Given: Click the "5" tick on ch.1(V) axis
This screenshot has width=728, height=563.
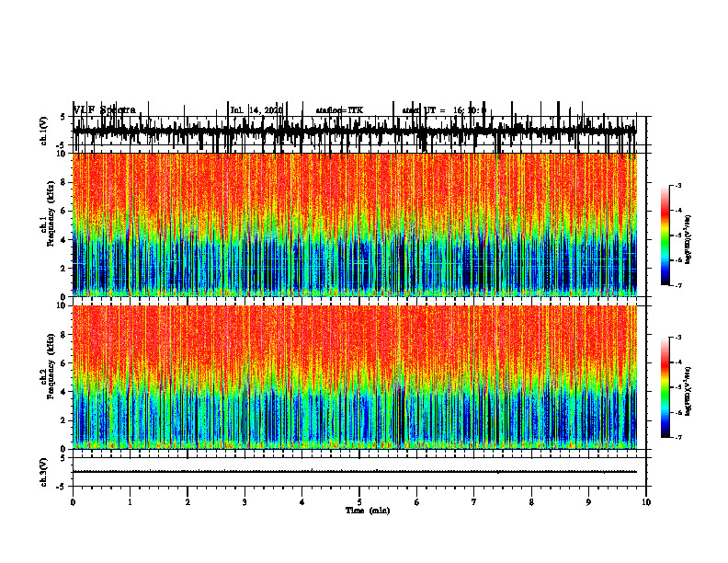Looking at the screenshot, I should [x=63, y=117].
